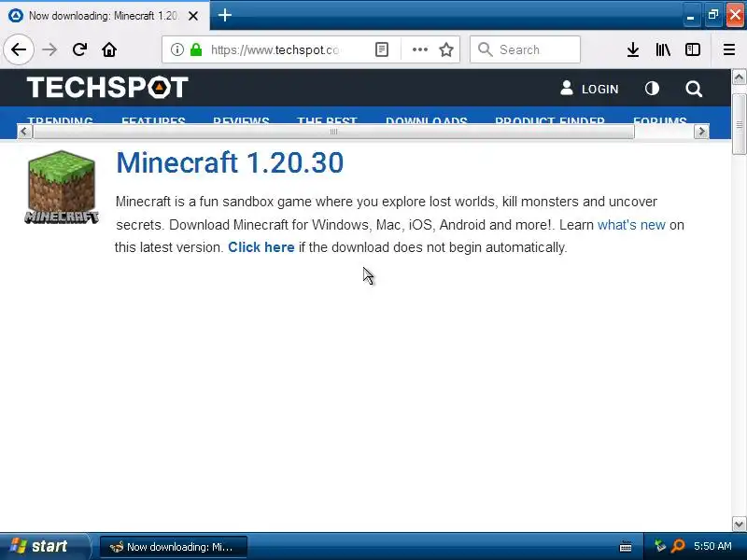
Task: Click the orange magnifier tray icon
Action: click(678, 546)
